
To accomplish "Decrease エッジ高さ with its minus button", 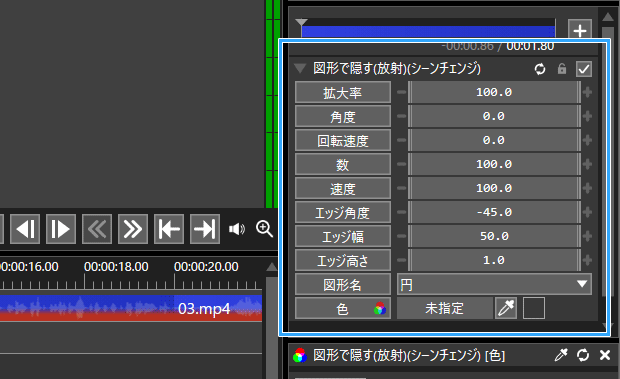I will point(401,260).
